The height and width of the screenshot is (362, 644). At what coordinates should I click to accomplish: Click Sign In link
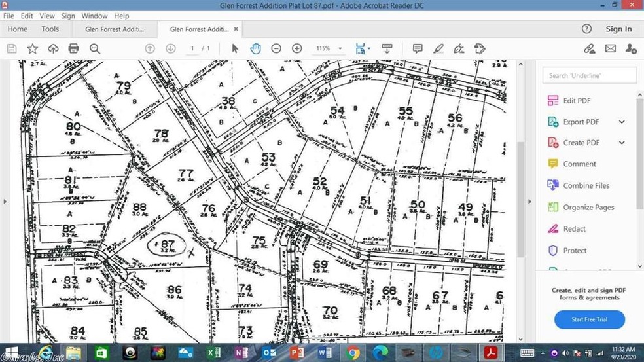(618, 29)
